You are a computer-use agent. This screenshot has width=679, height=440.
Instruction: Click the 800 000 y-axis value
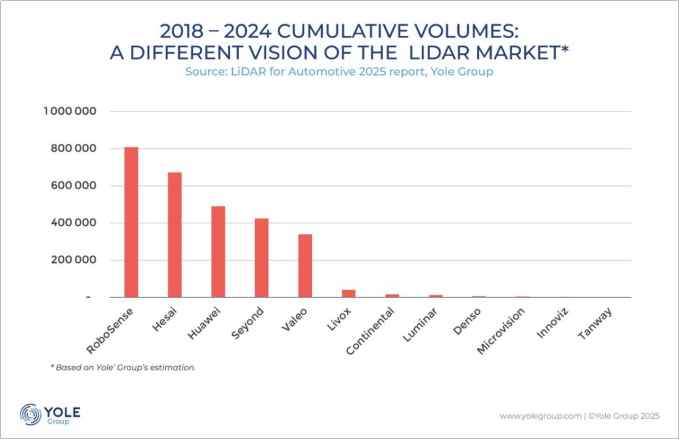(x=73, y=149)
